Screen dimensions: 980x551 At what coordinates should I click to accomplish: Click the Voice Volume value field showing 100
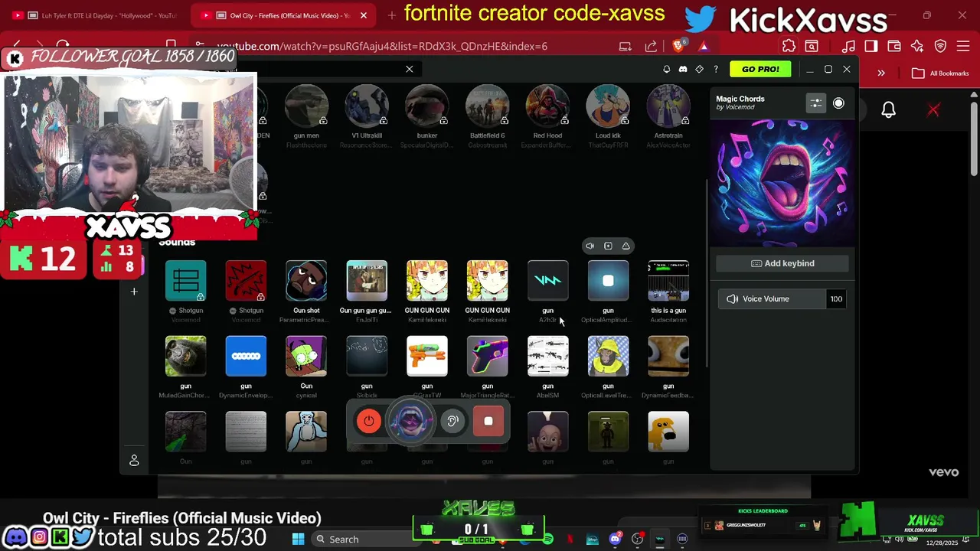(x=836, y=299)
